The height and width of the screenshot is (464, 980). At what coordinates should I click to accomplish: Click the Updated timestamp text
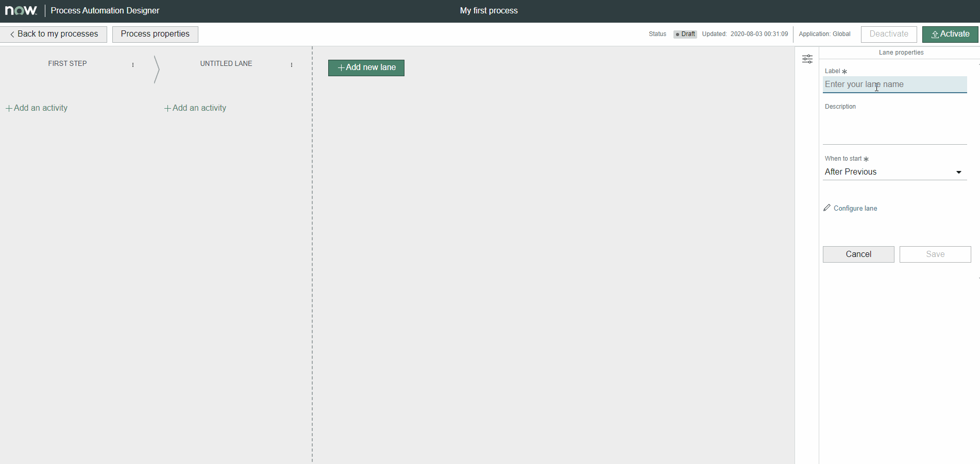tap(745, 34)
